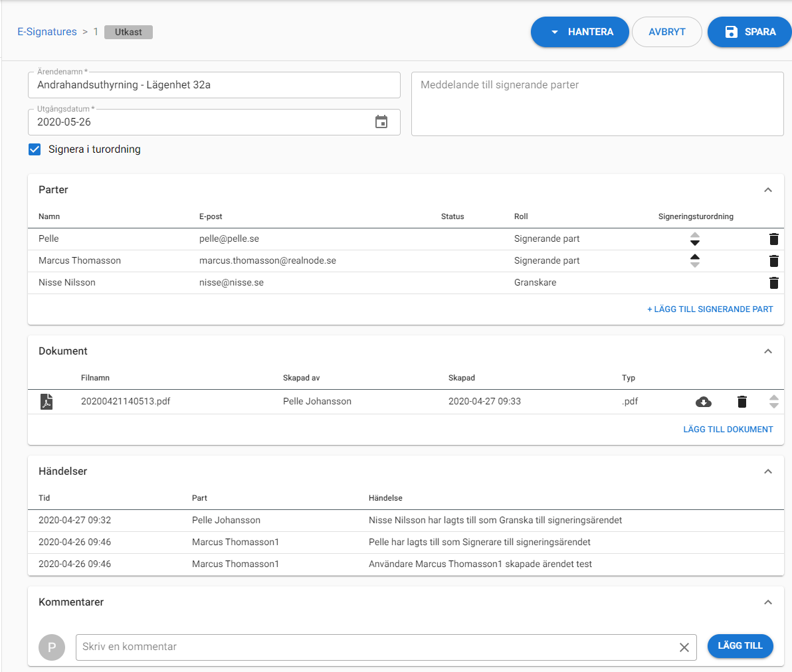Download the 20200421140513.pdf document

[703, 402]
